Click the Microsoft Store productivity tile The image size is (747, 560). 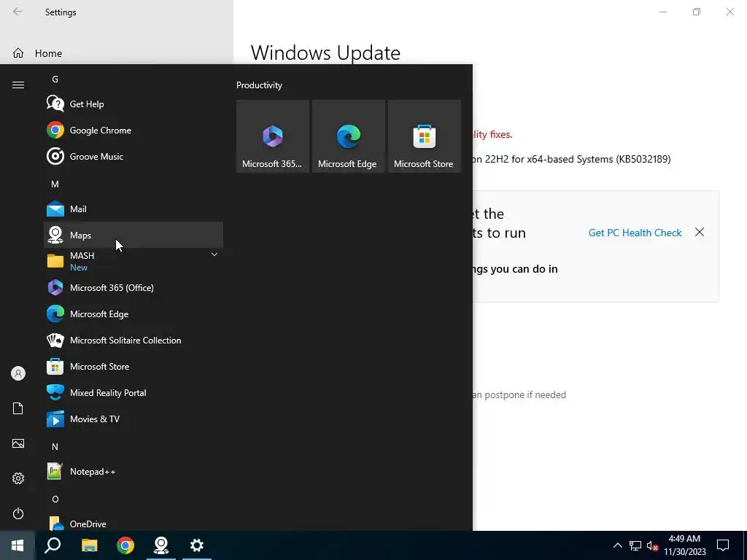(425, 136)
